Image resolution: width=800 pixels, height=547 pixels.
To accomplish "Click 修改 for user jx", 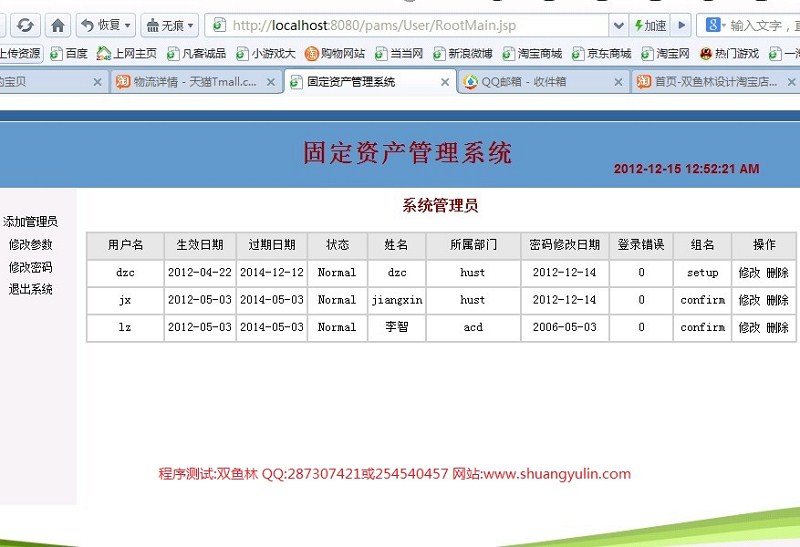I will [x=749, y=300].
